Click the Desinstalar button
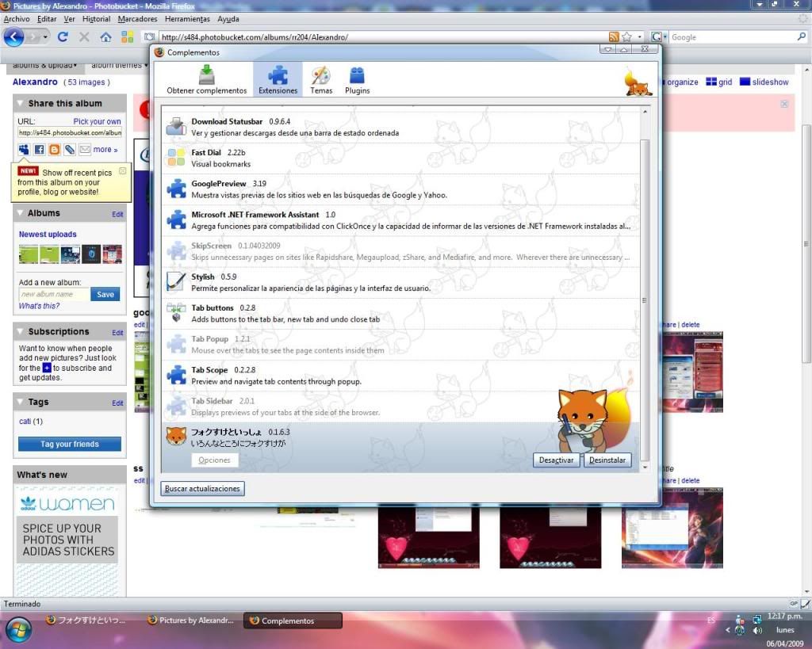 [607, 460]
